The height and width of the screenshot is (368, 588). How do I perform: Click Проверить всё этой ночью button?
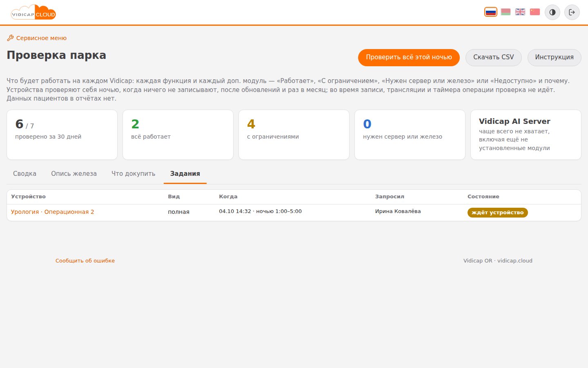point(409,57)
